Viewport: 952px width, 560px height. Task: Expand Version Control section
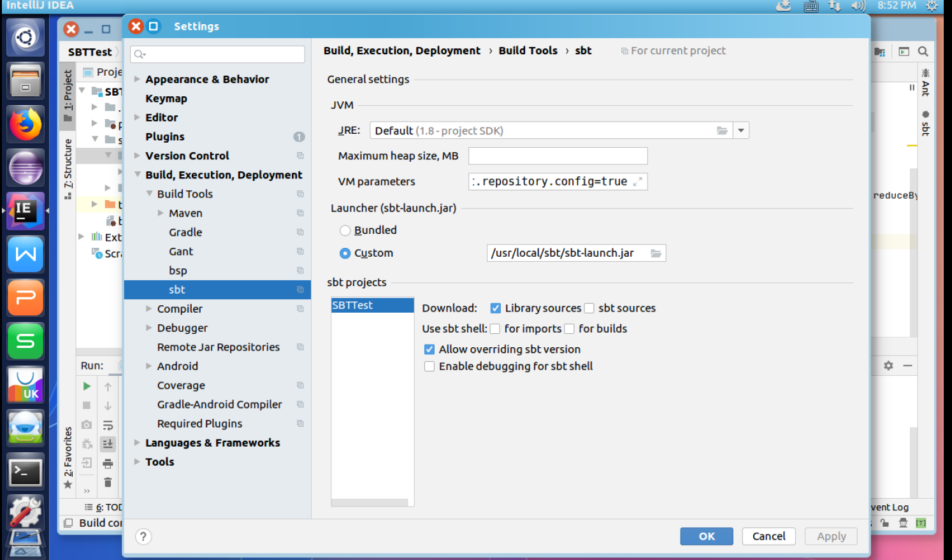pyautogui.click(x=137, y=155)
